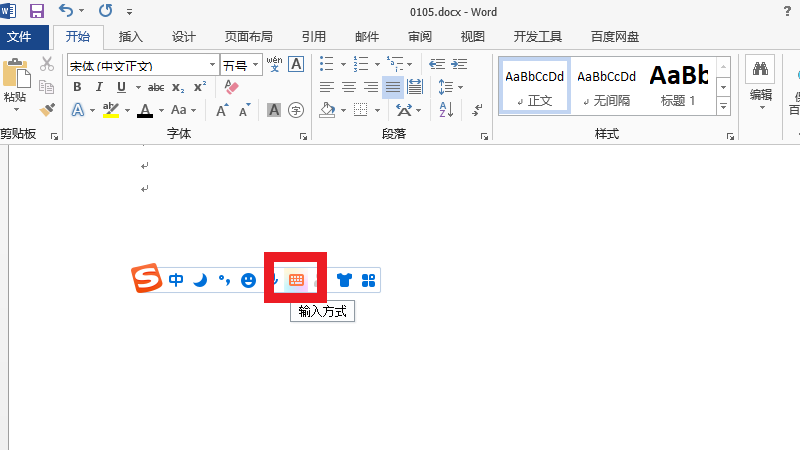Click the Clear Formatting eraser icon
Viewport: 800px width, 450px height.
click(x=232, y=87)
